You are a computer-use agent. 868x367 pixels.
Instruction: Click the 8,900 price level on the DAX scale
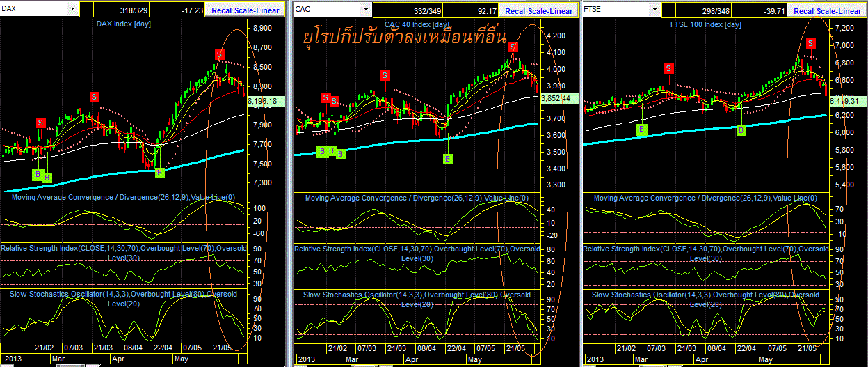point(263,28)
